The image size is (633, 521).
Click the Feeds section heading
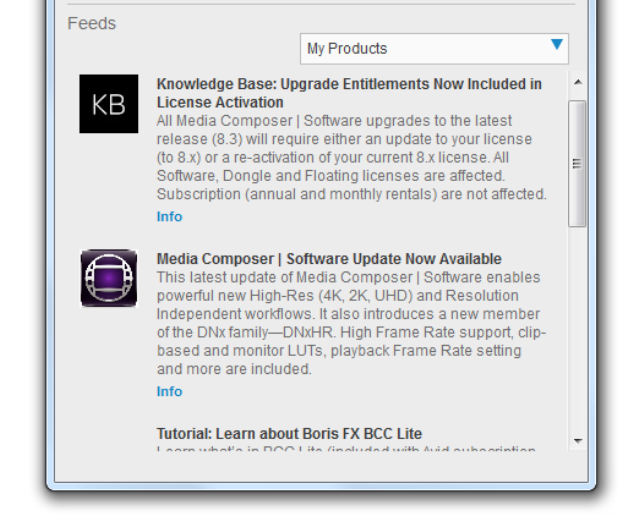[x=92, y=23]
